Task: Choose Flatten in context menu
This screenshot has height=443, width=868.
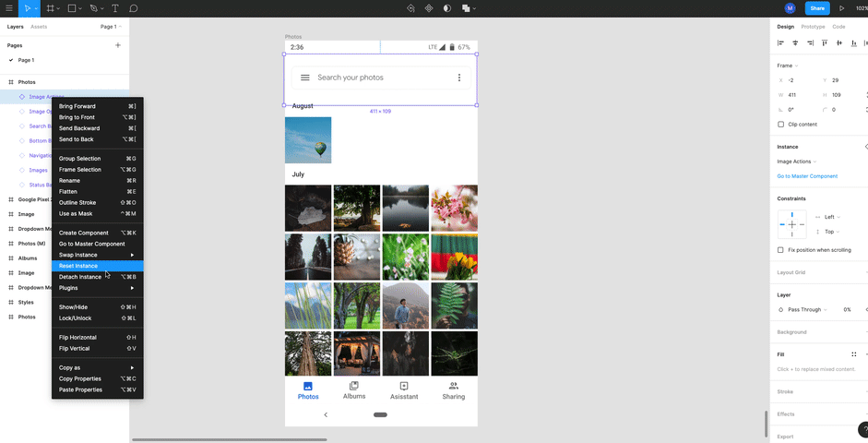Action: 98,192
